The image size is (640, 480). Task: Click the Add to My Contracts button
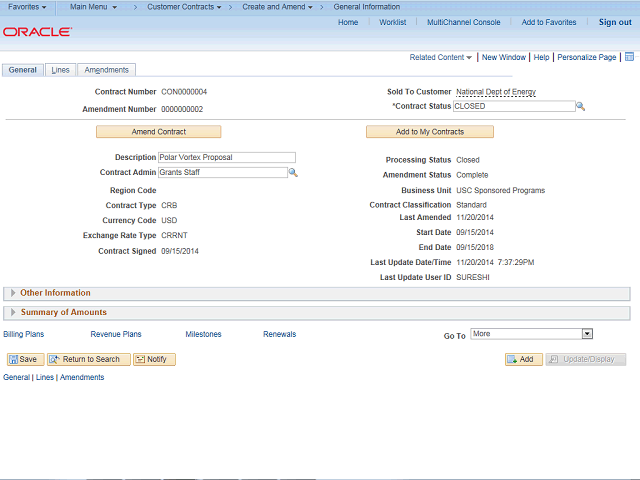[x=430, y=132]
